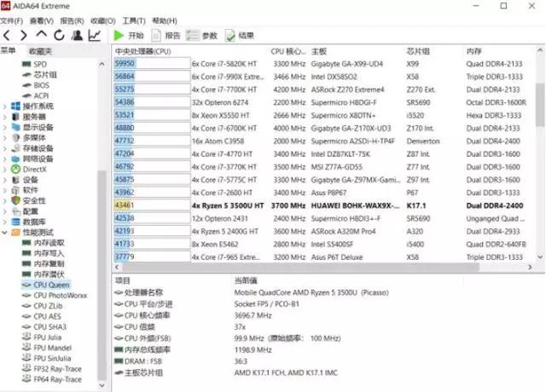Click the Back navigation arrow
This screenshot has width=546, height=392.
pos(7,35)
